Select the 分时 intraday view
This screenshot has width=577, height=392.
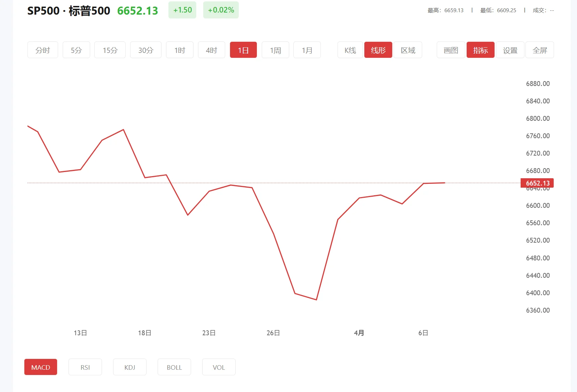[x=42, y=50]
